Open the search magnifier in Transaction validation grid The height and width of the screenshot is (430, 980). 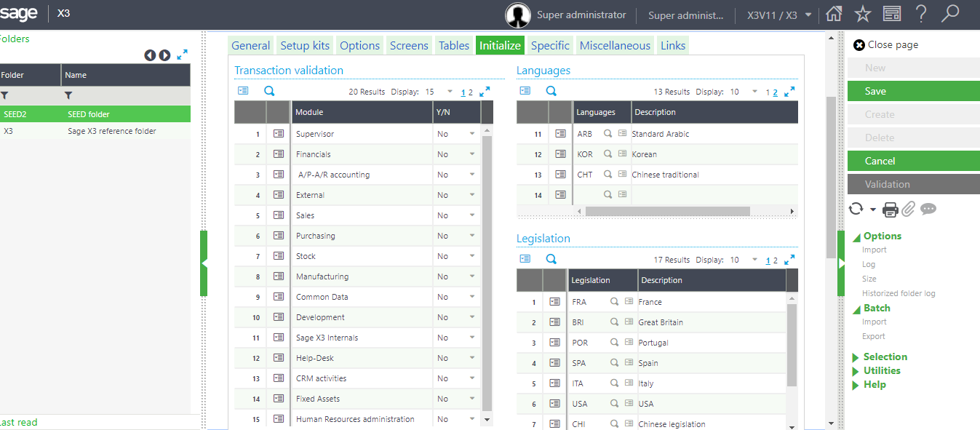coord(269,90)
